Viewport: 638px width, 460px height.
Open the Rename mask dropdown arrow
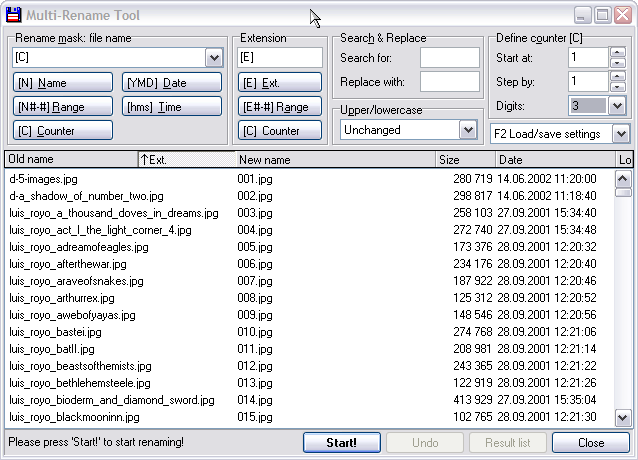pos(213,58)
